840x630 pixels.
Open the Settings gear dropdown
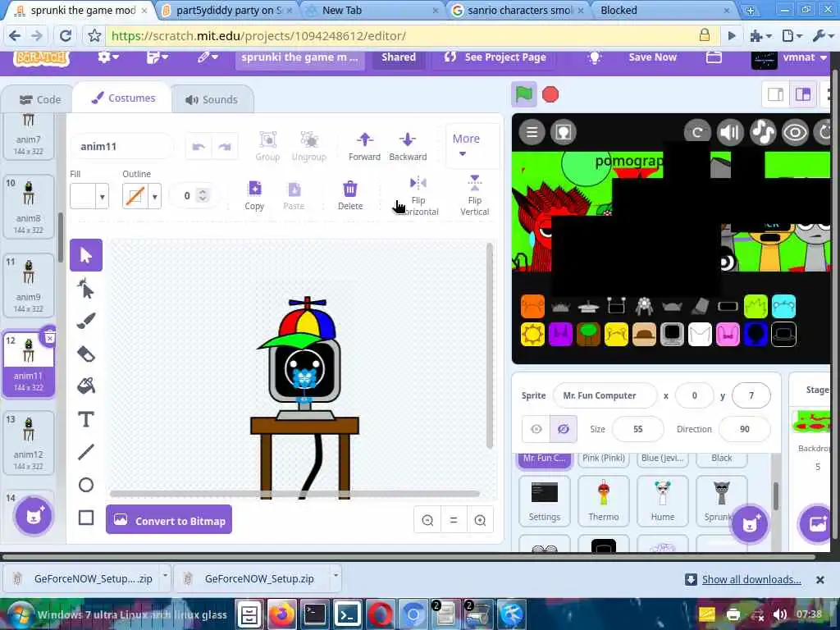(x=107, y=57)
